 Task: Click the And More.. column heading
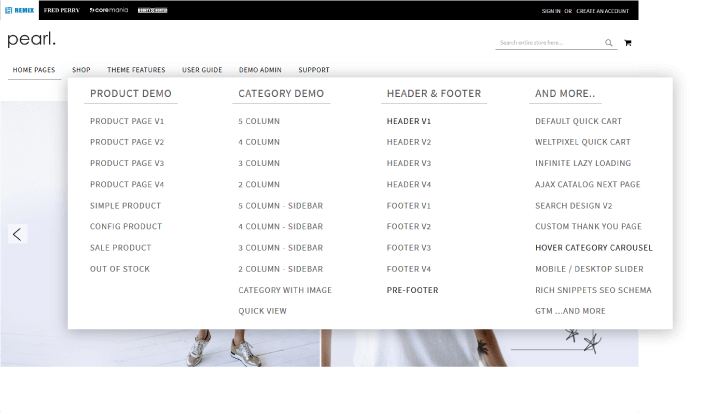pos(565,94)
